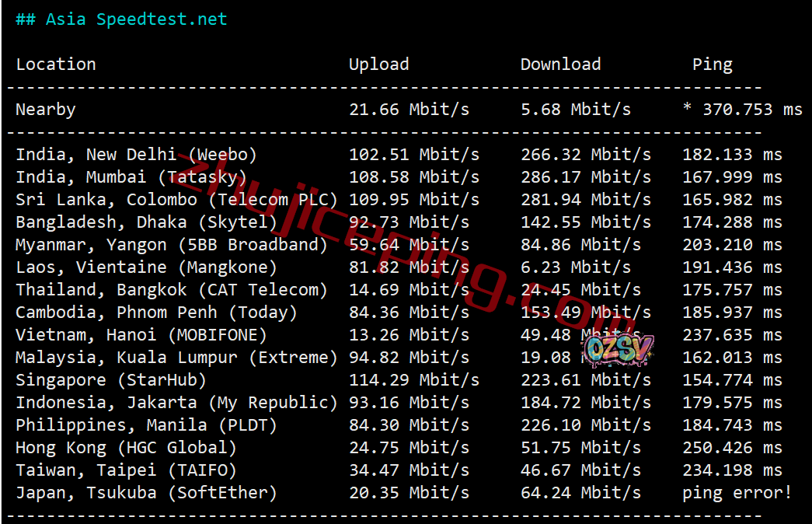Click Mumbai's 286.17 Mbit/s download value

pyautogui.click(x=585, y=177)
